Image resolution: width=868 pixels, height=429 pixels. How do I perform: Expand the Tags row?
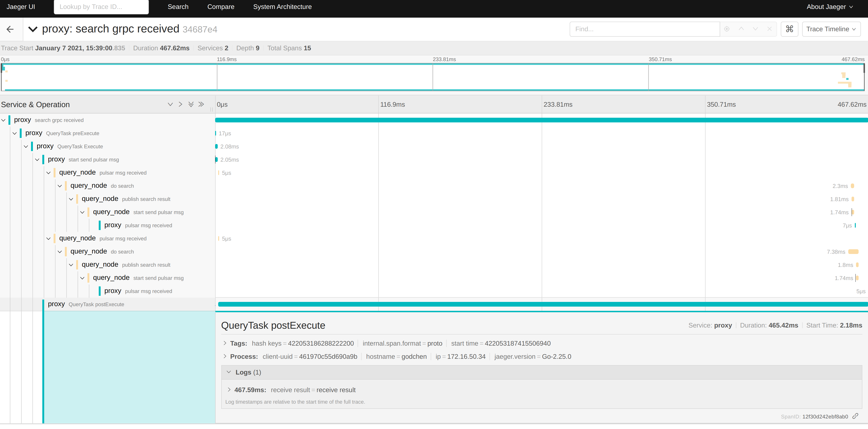click(x=225, y=343)
